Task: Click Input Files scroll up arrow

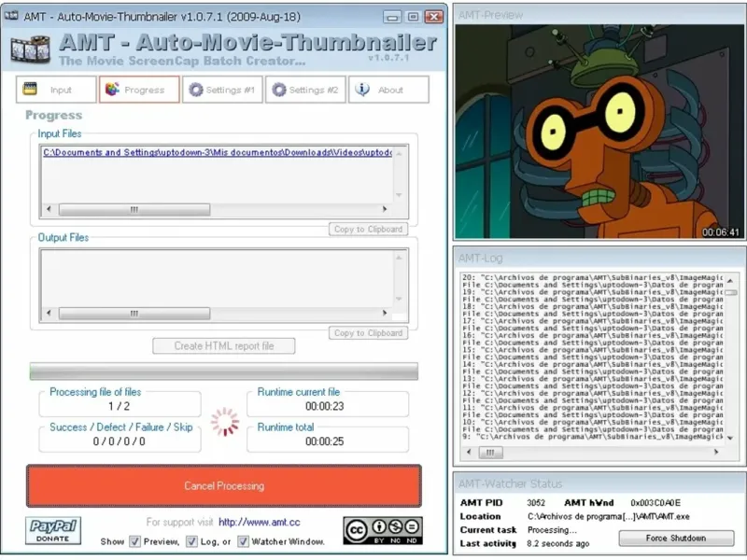Action: [x=400, y=153]
